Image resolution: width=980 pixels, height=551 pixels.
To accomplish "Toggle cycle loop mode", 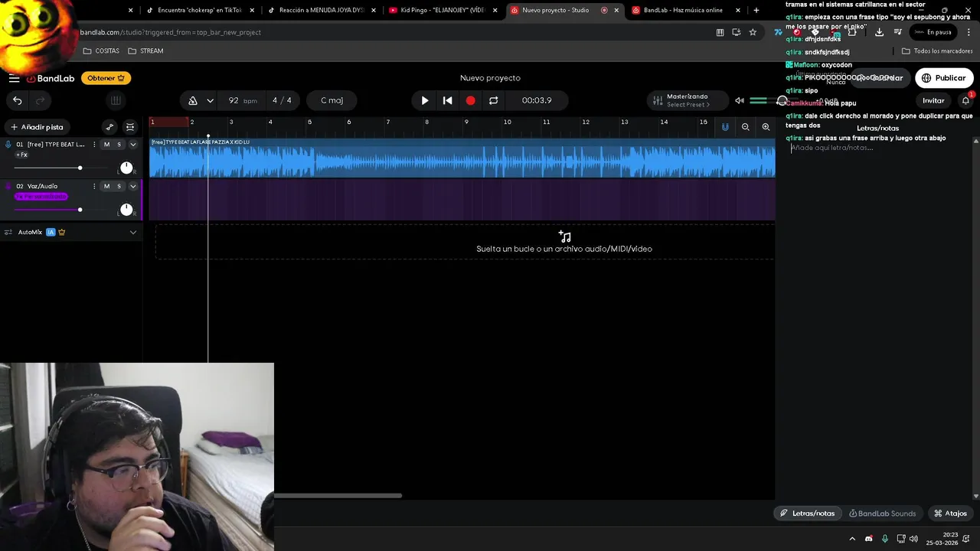I will [x=493, y=100].
